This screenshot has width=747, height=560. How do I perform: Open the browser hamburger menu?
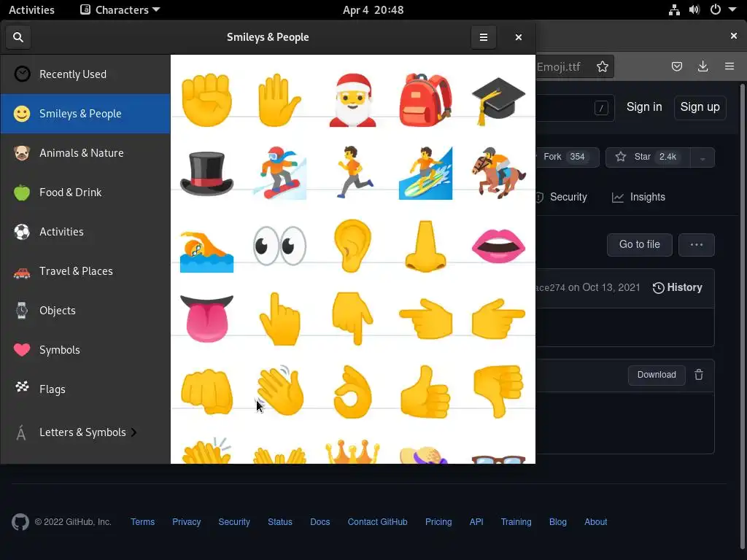[729, 66]
